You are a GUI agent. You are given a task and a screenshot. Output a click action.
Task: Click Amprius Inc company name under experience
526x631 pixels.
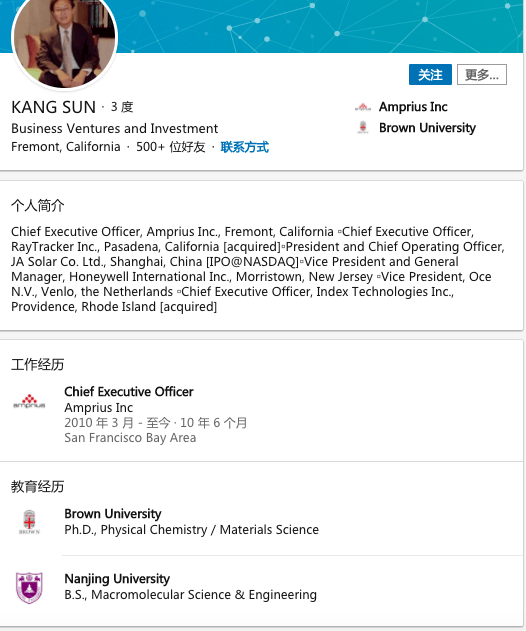pyautogui.click(x=99, y=408)
